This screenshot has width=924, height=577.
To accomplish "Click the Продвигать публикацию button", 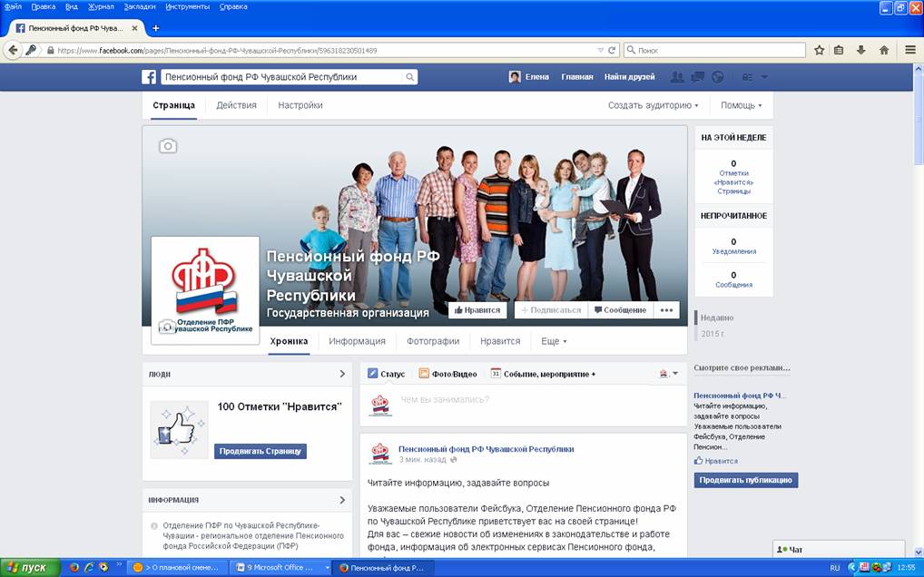I will [745, 480].
